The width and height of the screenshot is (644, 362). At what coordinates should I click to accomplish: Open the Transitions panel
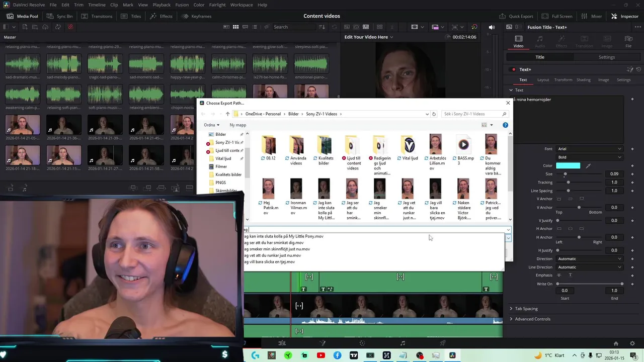click(x=97, y=16)
